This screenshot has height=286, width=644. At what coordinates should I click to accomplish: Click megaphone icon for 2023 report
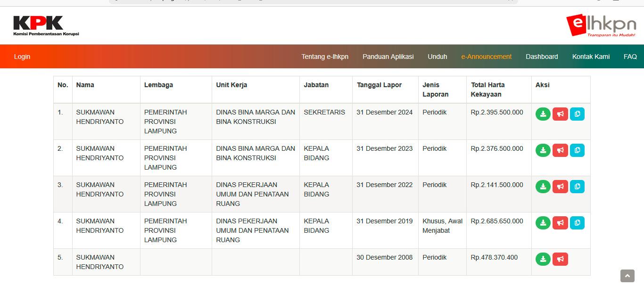[x=560, y=150]
